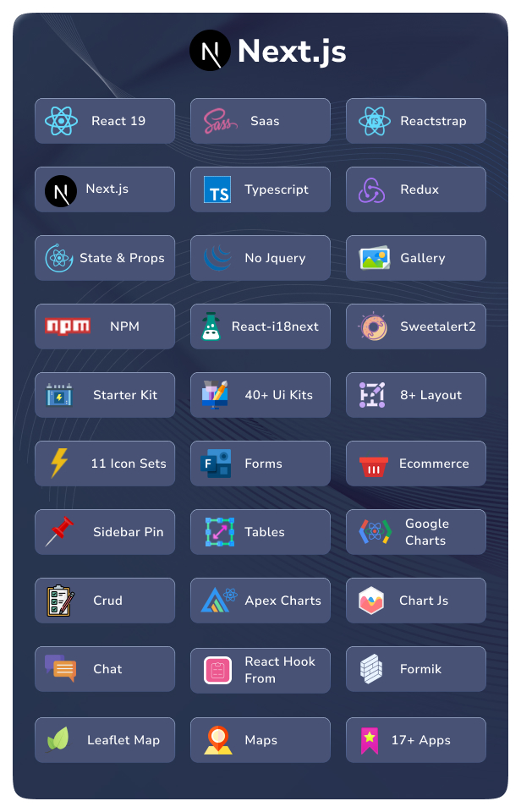Click the red pushpin Sidebar Pin icon
The width and height of the screenshot is (521, 812).
59,531
